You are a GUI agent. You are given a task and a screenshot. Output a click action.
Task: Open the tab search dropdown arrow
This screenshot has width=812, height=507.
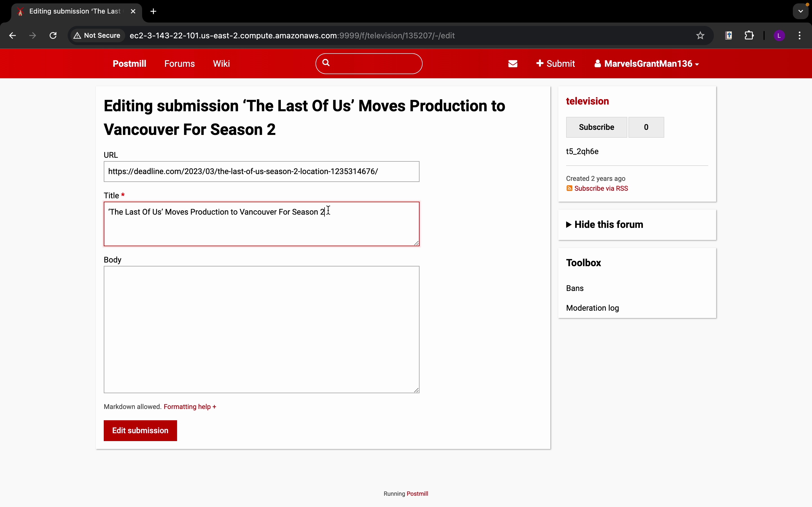(x=801, y=11)
